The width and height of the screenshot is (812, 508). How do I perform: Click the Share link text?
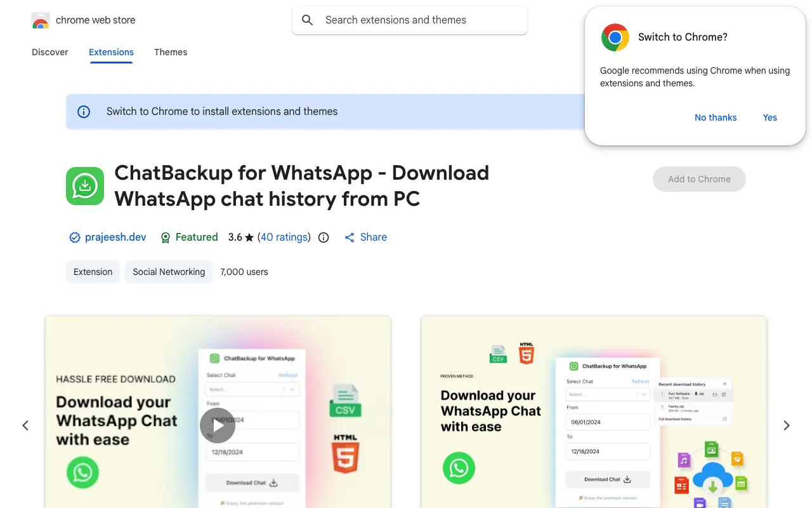(x=374, y=237)
